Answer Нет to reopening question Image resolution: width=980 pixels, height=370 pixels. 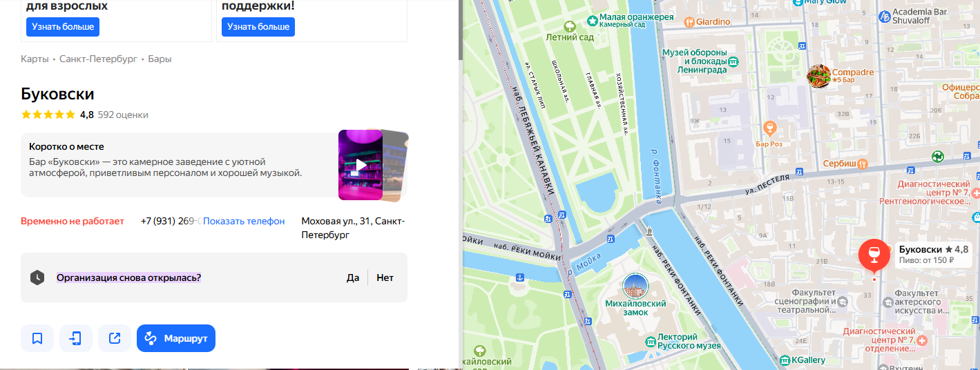coord(385,277)
